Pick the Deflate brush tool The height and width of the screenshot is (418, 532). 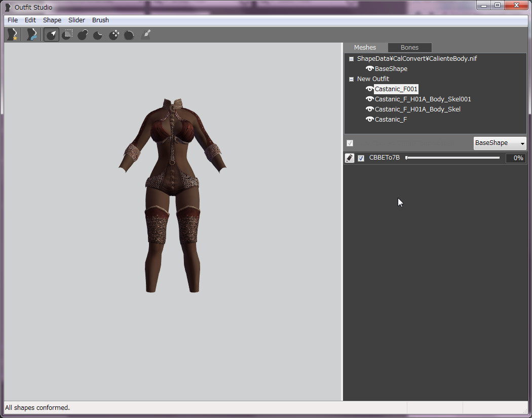(98, 34)
